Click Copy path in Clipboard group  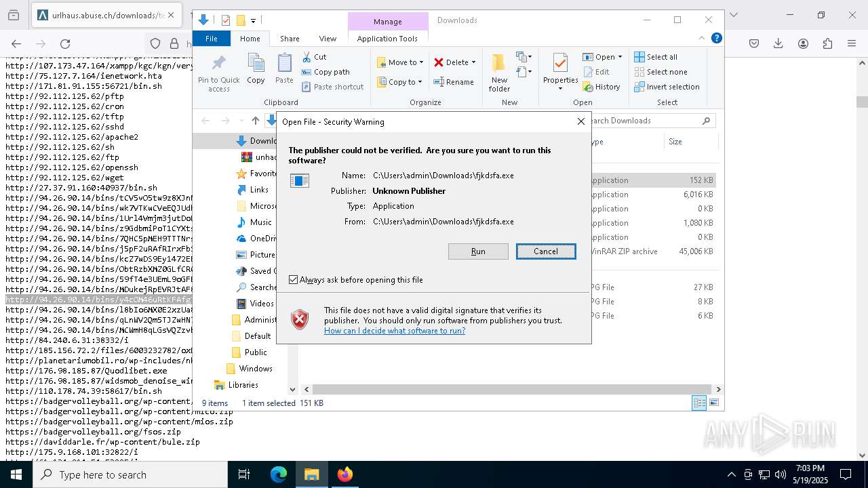tap(325, 72)
